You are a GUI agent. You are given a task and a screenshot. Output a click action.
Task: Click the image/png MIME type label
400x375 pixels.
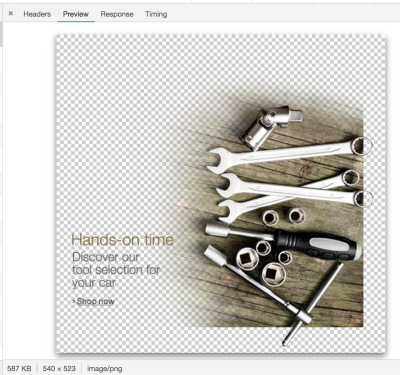click(105, 369)
